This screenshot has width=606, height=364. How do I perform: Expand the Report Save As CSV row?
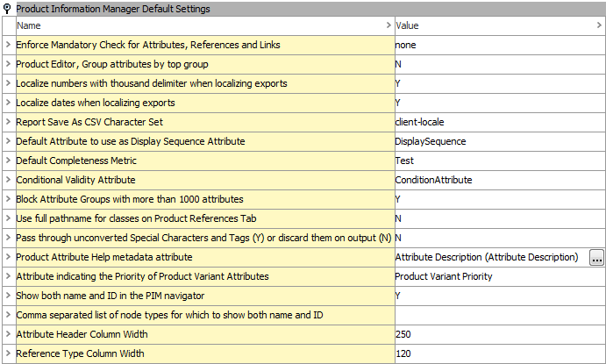[8, 122]
